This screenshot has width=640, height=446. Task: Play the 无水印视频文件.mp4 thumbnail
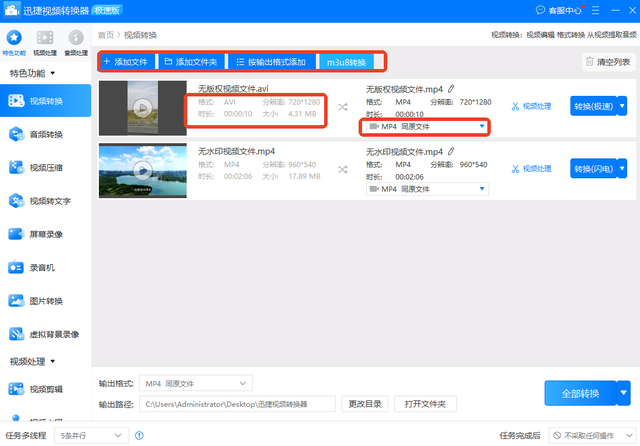tap(142, 171)
